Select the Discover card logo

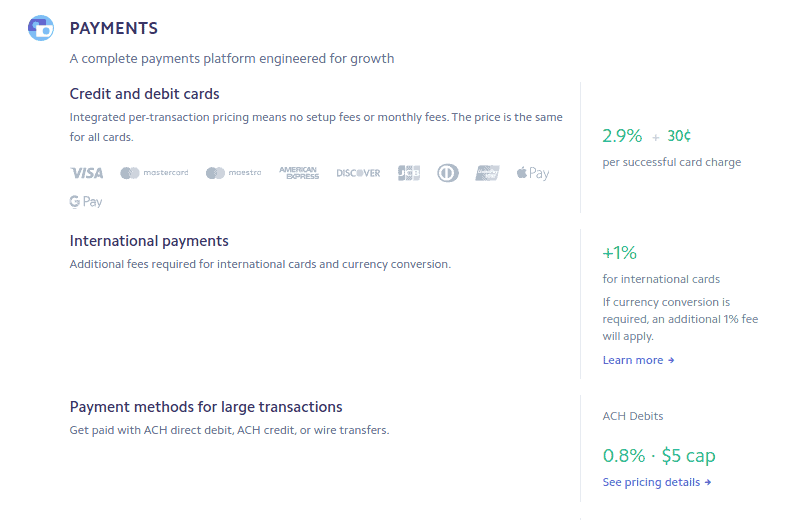click(x=358, y=173)
